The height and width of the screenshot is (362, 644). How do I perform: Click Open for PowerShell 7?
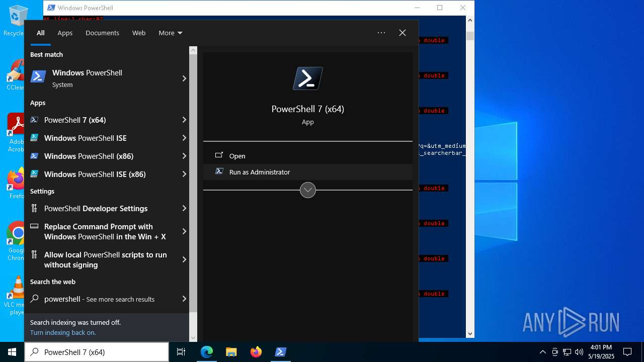308,156
